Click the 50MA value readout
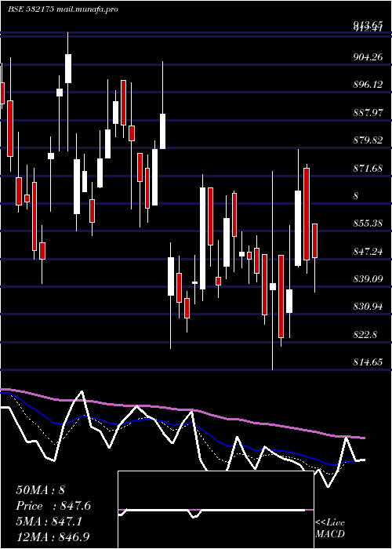The width and height of the screenshot is (392, 549). (40, 490)
